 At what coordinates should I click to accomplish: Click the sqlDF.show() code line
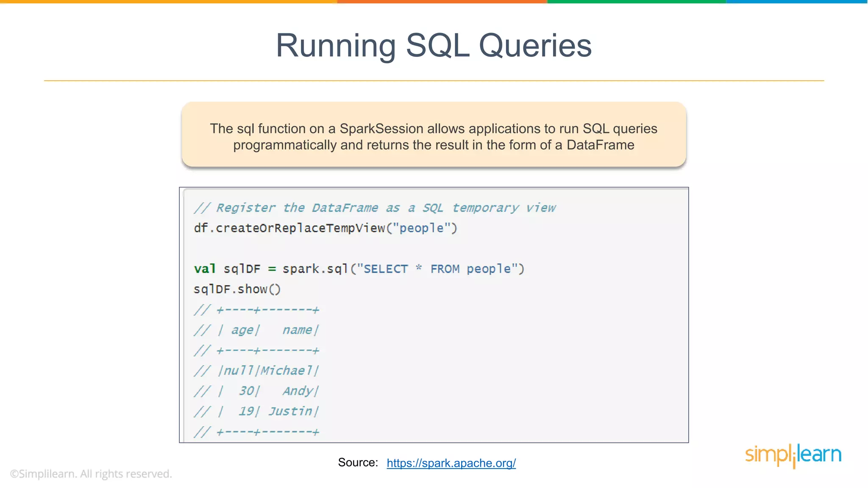click(x=237, y=289)
